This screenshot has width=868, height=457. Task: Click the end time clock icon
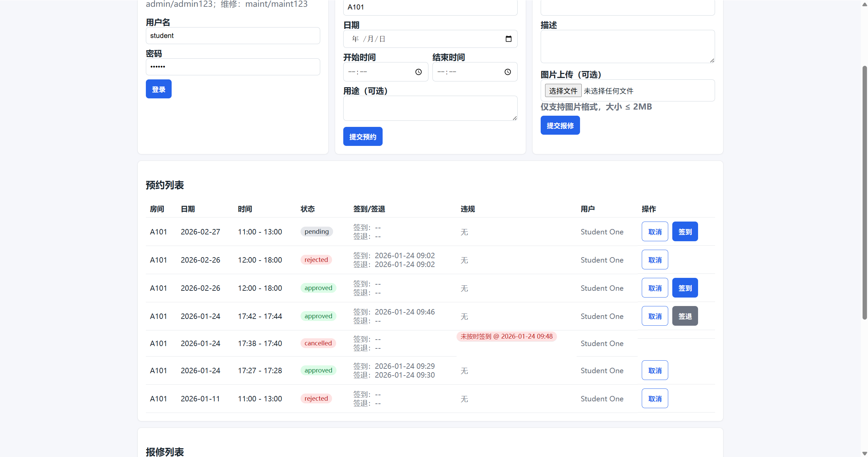coord(507,72)
